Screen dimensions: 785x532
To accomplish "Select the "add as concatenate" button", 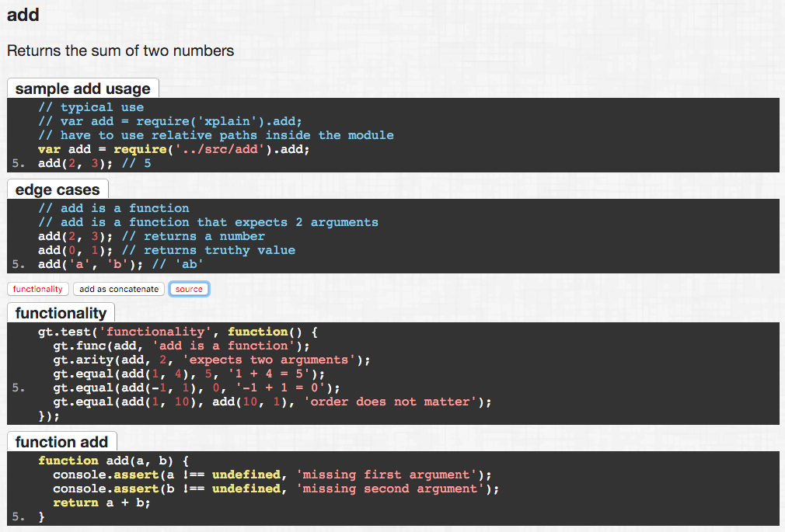I will pyautogui.click(x=118, y=288).
